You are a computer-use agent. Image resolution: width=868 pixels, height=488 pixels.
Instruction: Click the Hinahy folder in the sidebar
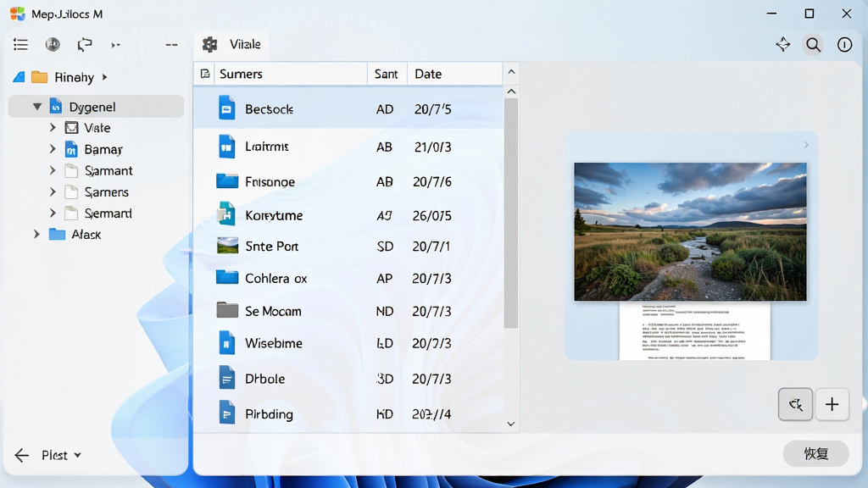tap(39, 77)
